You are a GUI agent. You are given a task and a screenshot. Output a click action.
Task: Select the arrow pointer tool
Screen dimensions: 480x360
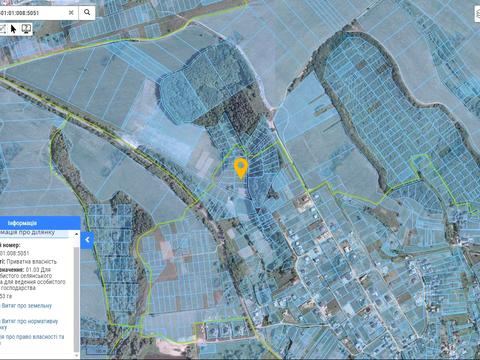(x=13, y=29)
